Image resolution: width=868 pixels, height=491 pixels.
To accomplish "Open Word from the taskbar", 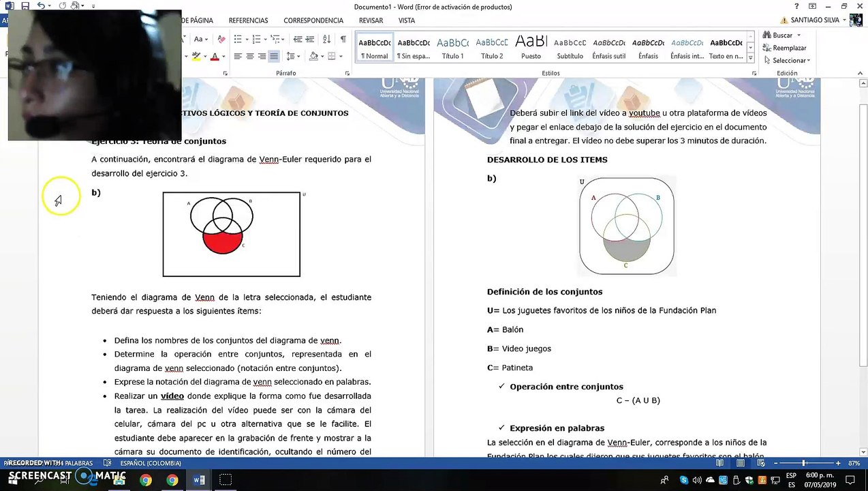I will (199, 480).
